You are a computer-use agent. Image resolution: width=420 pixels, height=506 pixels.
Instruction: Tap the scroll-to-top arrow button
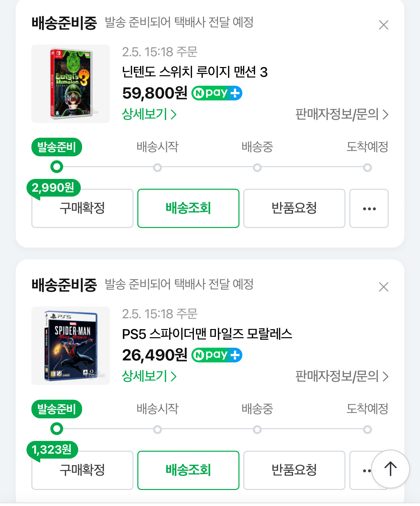point(390,469)
